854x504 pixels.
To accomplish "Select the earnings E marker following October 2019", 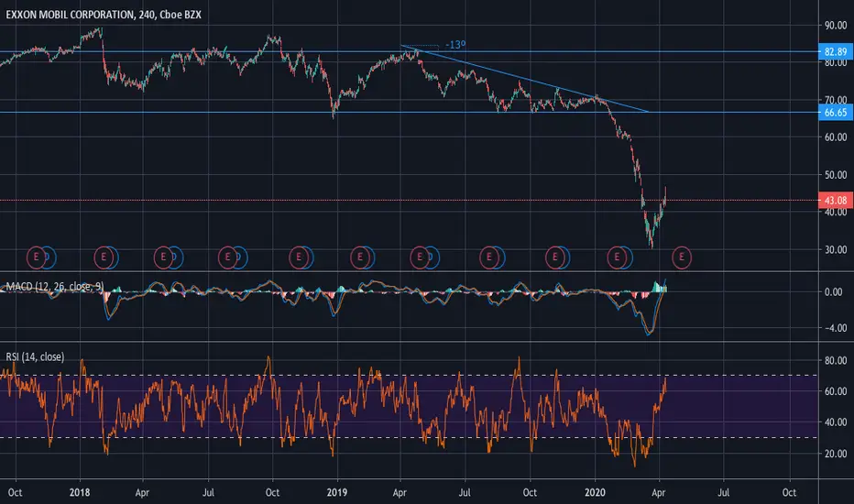I will (x=555, y=257).
